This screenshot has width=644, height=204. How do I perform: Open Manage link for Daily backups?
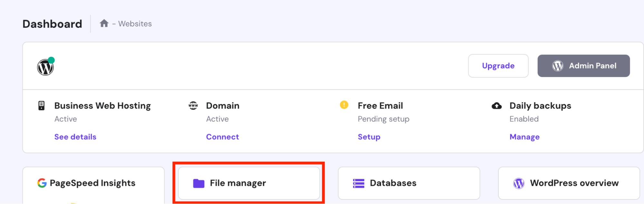524,137
